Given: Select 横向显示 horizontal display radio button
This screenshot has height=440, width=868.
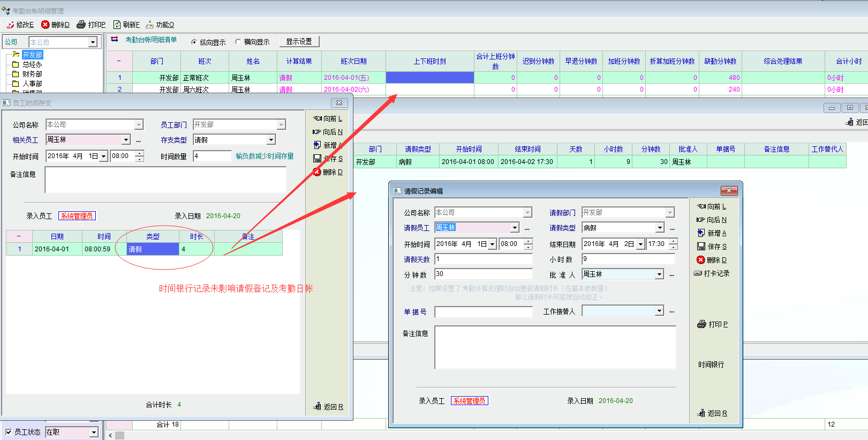Looking at the screenshot, I should 238,42.
